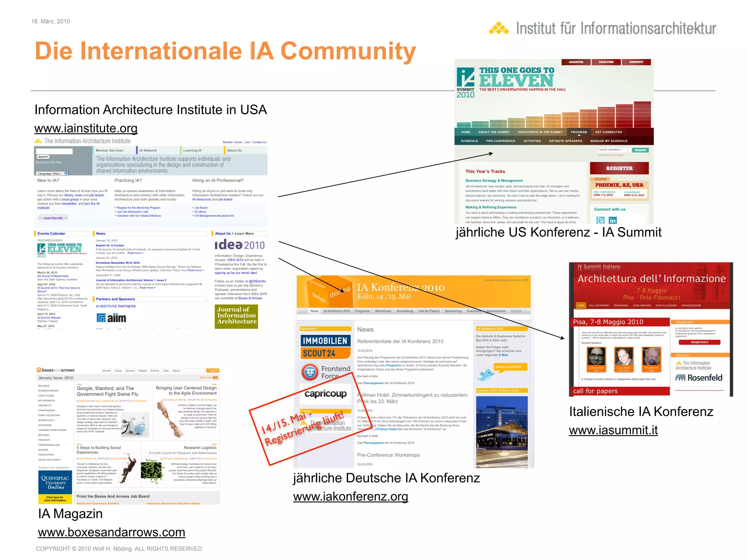Open the LinkedIn icon under Connect with us

click(613, 220)
